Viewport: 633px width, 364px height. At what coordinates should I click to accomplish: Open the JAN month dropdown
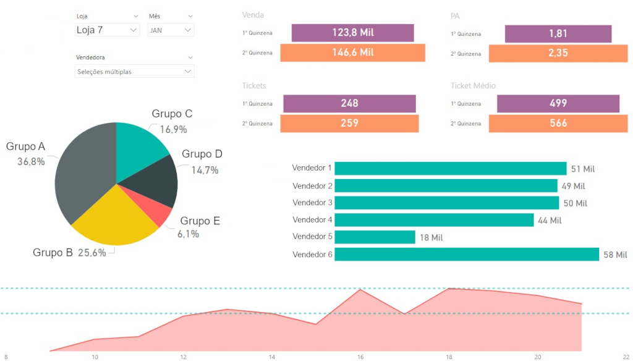click(x=188, y=30)
